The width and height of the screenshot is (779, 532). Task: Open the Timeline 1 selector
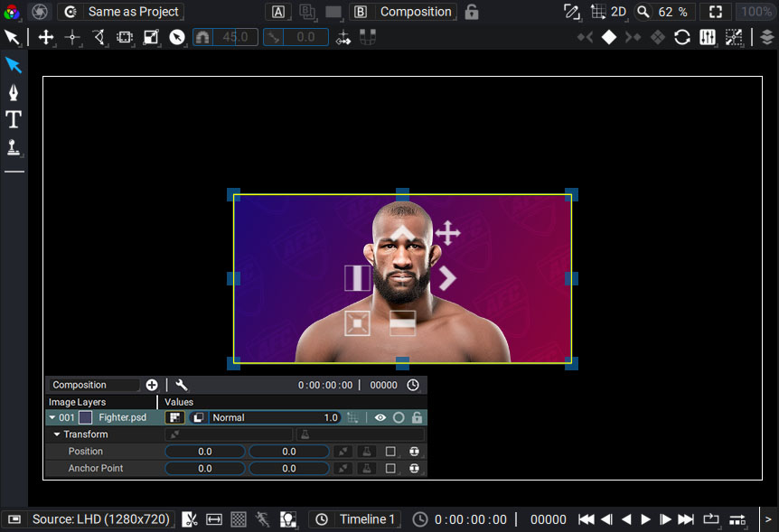coord(367,519)
